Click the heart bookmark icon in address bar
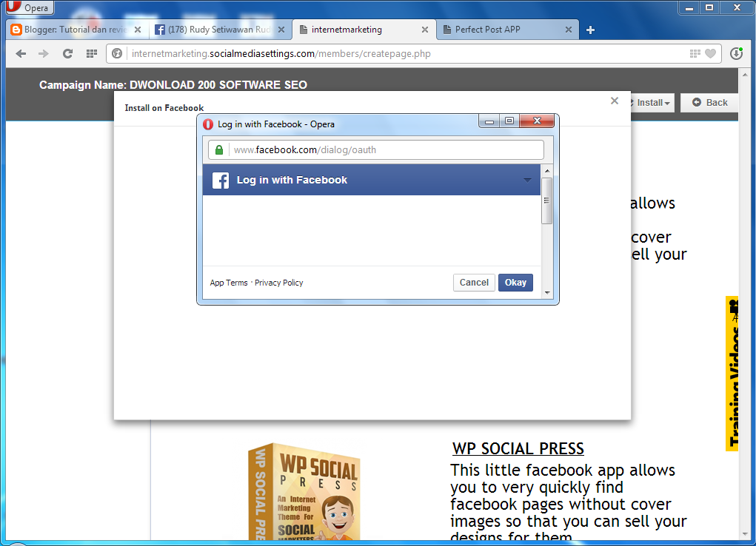 (x=710, y=53)
